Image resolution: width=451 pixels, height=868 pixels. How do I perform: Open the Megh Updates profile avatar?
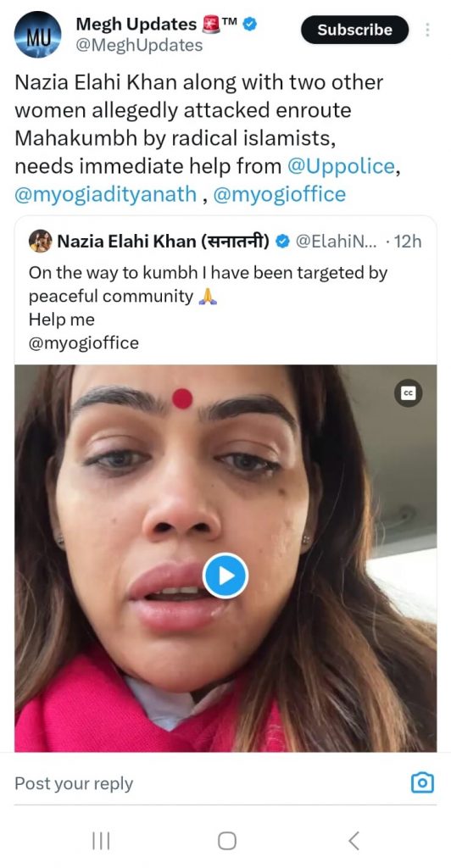37,34
